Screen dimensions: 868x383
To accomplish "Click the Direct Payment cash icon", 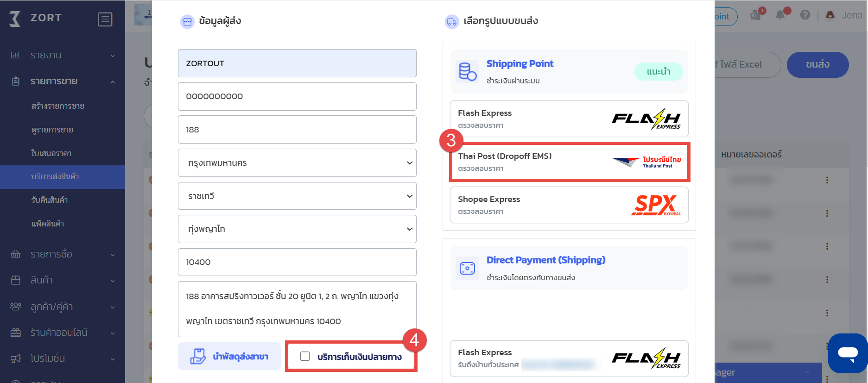I will click(x=467, y=268).
